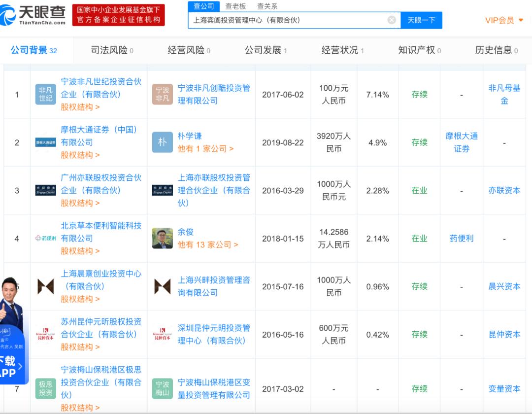Screen dimensions: 532x414
Task: Select the 查老板 search mode tab
Action: 235,6
